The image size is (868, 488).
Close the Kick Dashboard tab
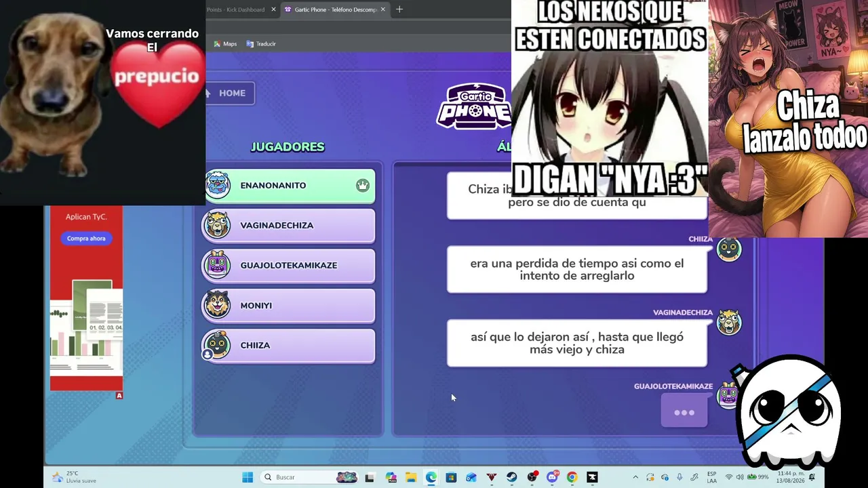tap(274, 9)
